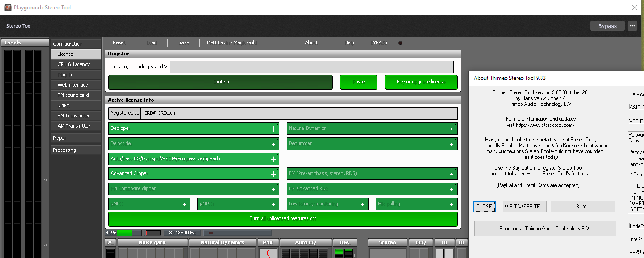This screenshot has height=258, width=644.
Task: Click the Auto EQ band meters display
Action: point(305,253)
